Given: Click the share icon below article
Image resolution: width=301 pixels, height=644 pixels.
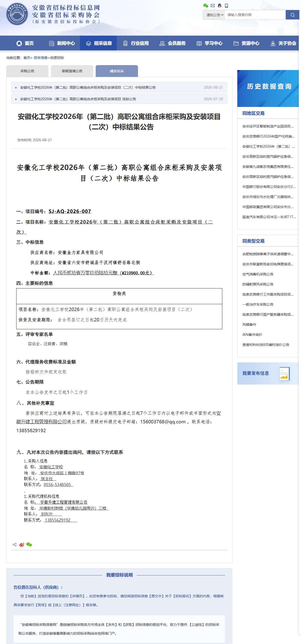Looking at the screenshot, I should pyautogui.click(x=15, y=544).
